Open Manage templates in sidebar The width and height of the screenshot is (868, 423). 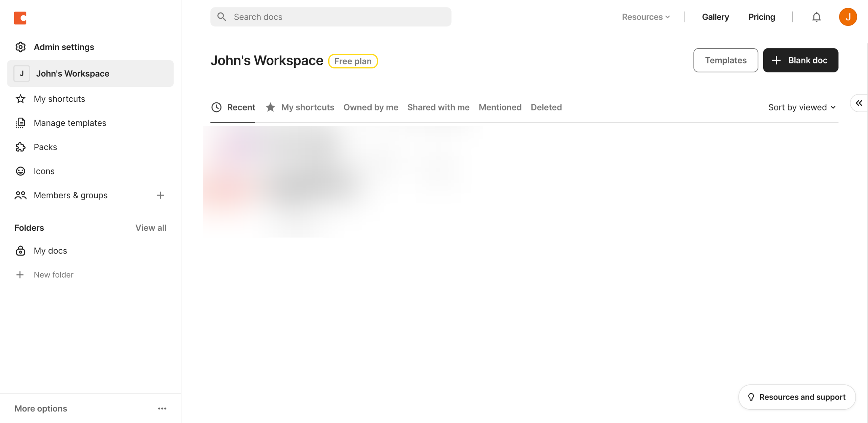click(70, 123)
